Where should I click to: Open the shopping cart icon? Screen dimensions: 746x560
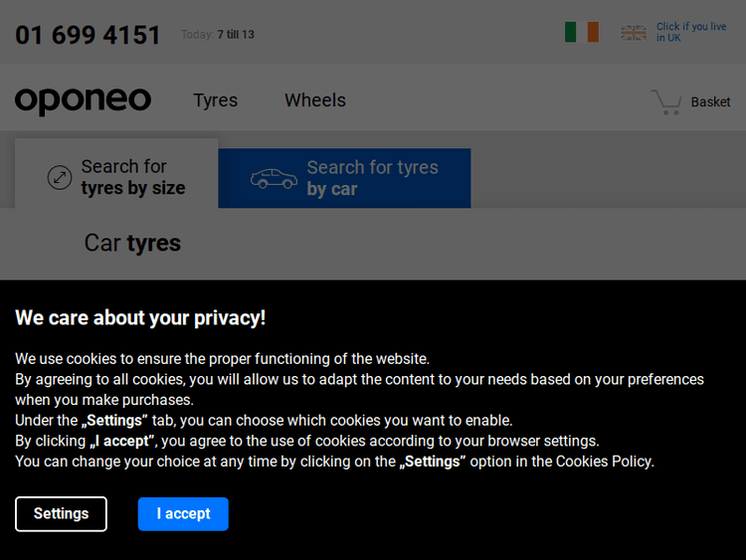coord(665,101)
